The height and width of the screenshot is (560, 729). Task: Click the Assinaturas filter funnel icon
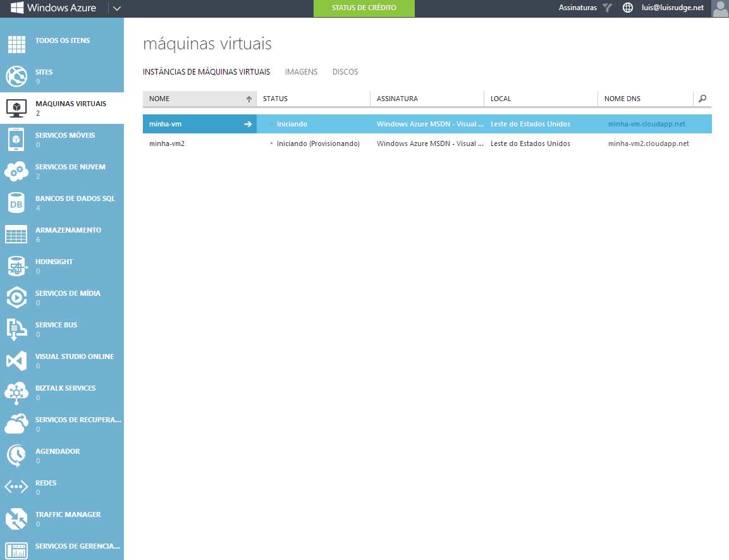point(607,8)
